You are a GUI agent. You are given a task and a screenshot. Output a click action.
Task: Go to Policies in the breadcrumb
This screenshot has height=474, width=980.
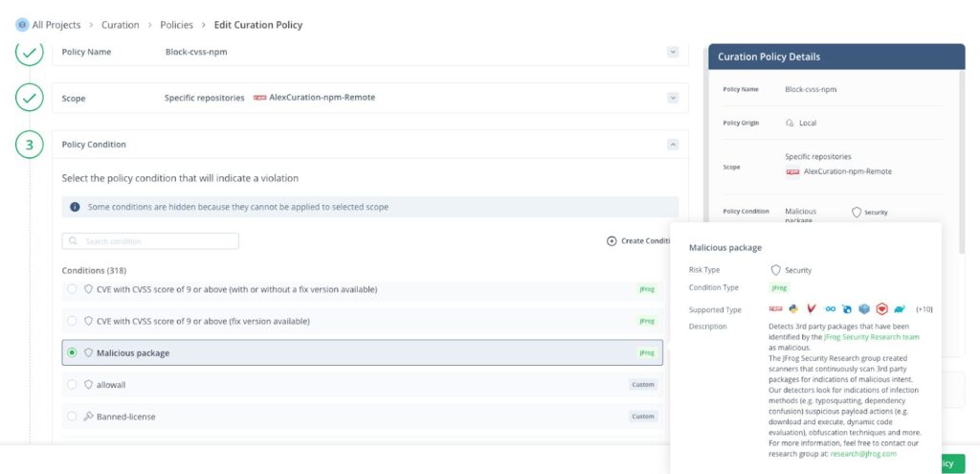(x=176, y=25)
